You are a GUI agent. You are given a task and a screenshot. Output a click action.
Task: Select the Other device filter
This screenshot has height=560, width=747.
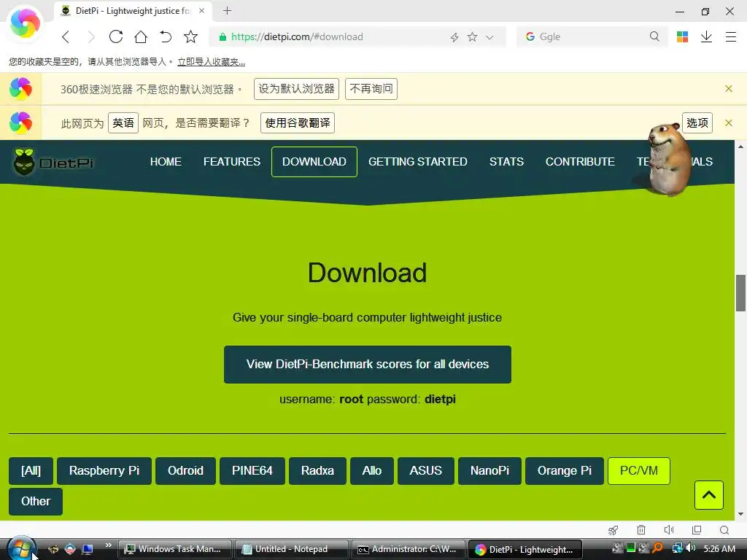tap(36, 502)
